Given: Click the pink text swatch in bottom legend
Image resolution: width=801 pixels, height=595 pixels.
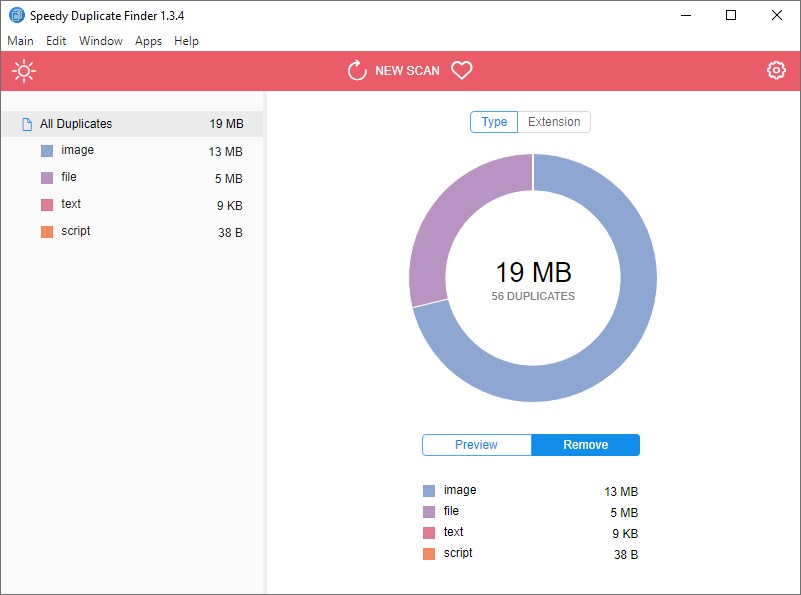Looking at the screenshot, I should coord(428,532).
